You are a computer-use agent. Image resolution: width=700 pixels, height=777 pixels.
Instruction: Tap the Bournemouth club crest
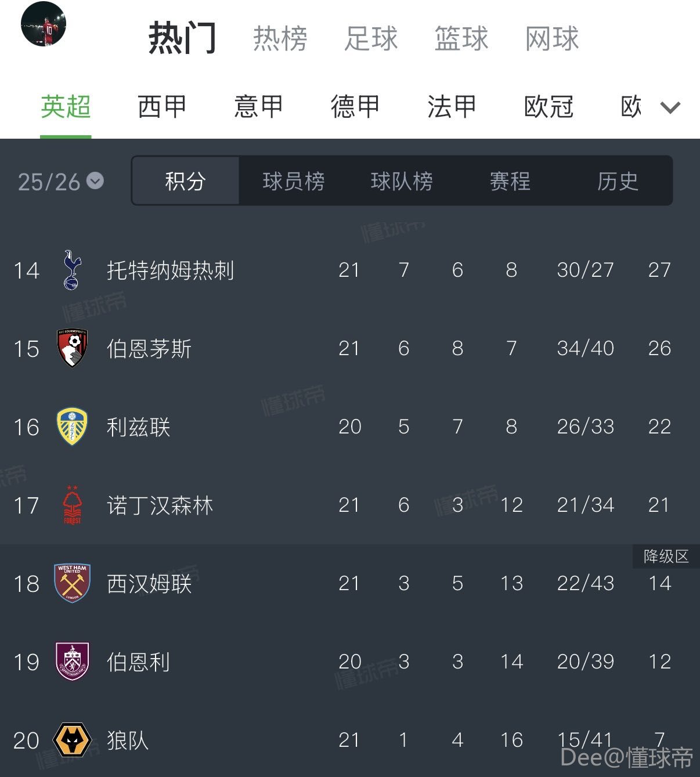(72, 348)
